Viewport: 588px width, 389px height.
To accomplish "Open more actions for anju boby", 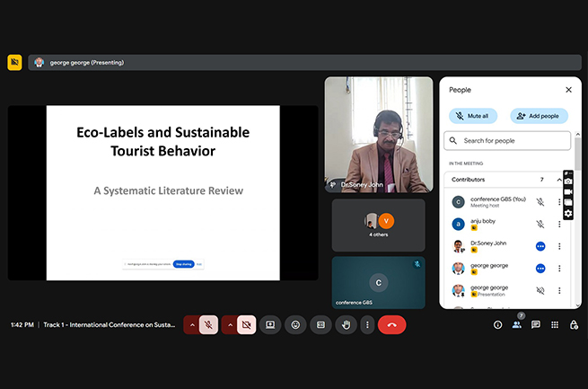I will (x=559, y=224).
